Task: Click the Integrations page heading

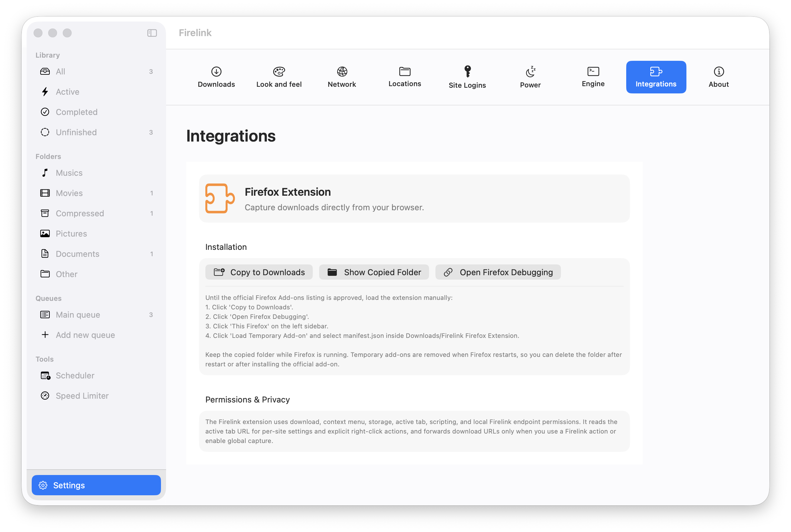Action: (x=231, y=136)
